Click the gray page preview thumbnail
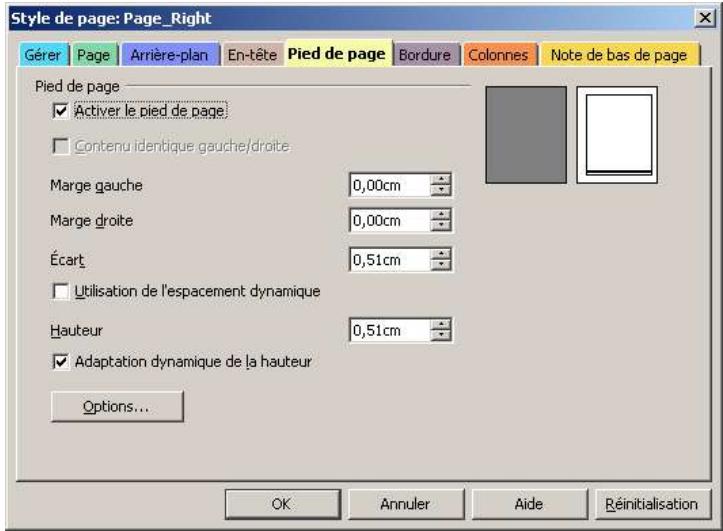The image size is (723, 531). pos(526,135)
